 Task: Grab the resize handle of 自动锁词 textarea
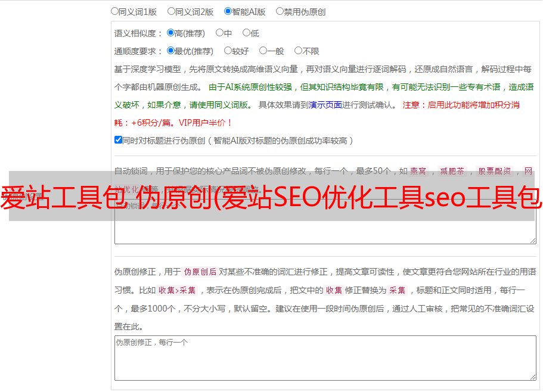click(x=533, y=241)
